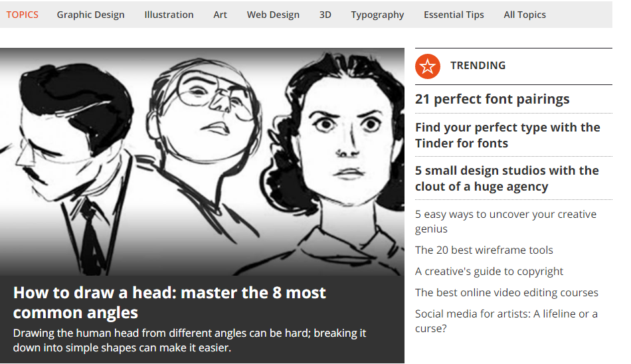Screen dimensions: 631x364
Task: Open the Illustration topic
Action: click(x=169, y=15)
